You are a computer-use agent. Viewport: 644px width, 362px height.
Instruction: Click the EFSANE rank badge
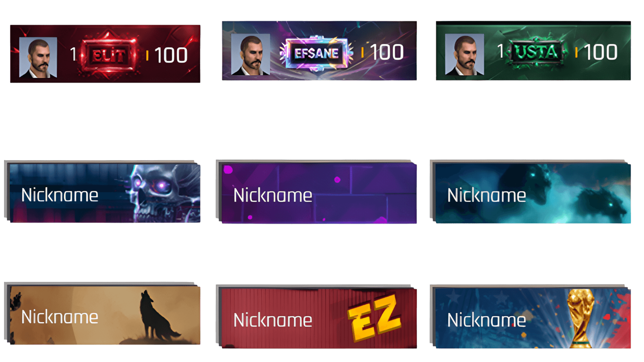(316, 53)
